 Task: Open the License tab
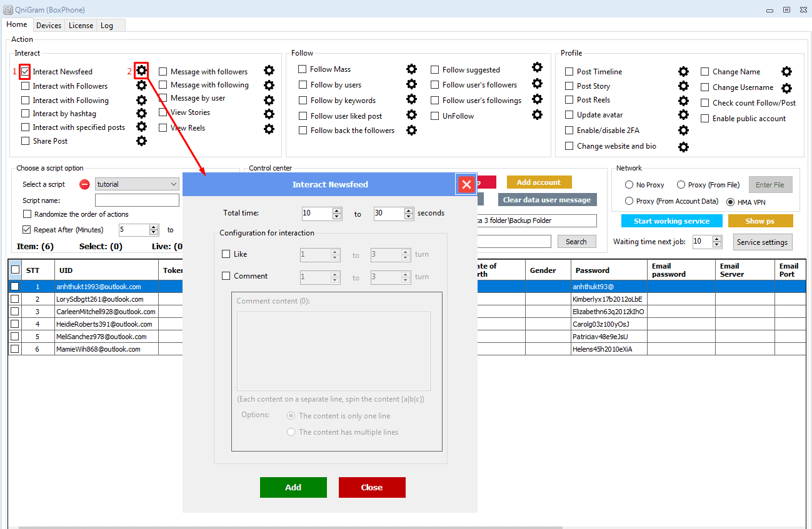(81, 26)
